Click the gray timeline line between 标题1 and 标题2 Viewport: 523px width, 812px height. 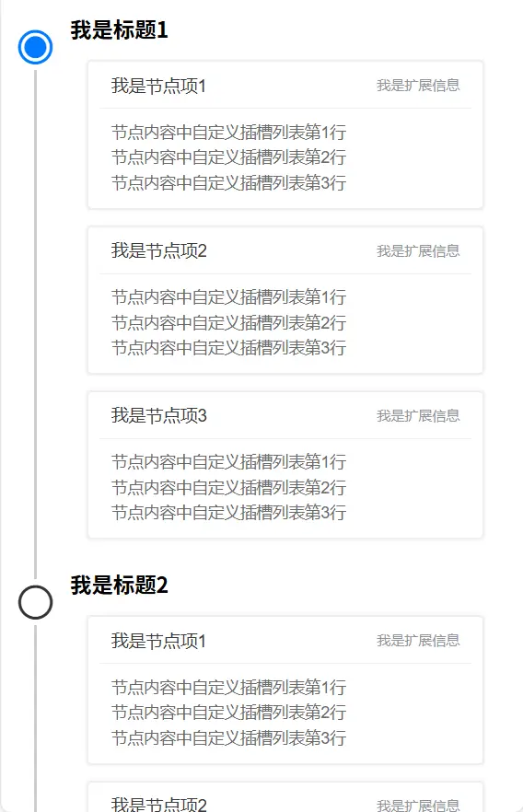pyautogui.click(x=35, y=324)
